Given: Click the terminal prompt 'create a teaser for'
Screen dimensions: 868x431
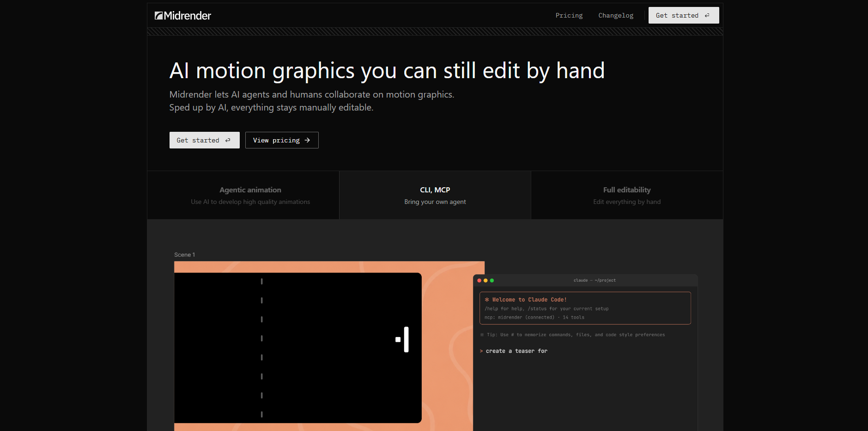Looking at the screenshot, I should click(516, 351).
